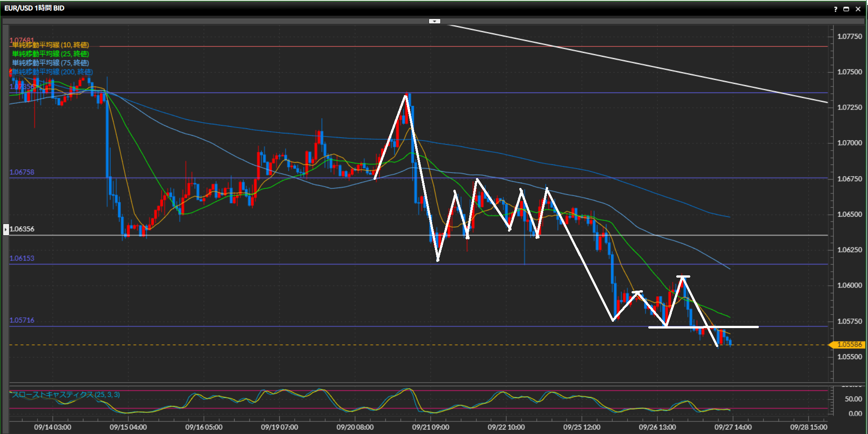The width and height of the screenshot is (868, 434).
Task: Close the EUR/USD chart window
Action: pyautogui.click(x=858, y=9)
